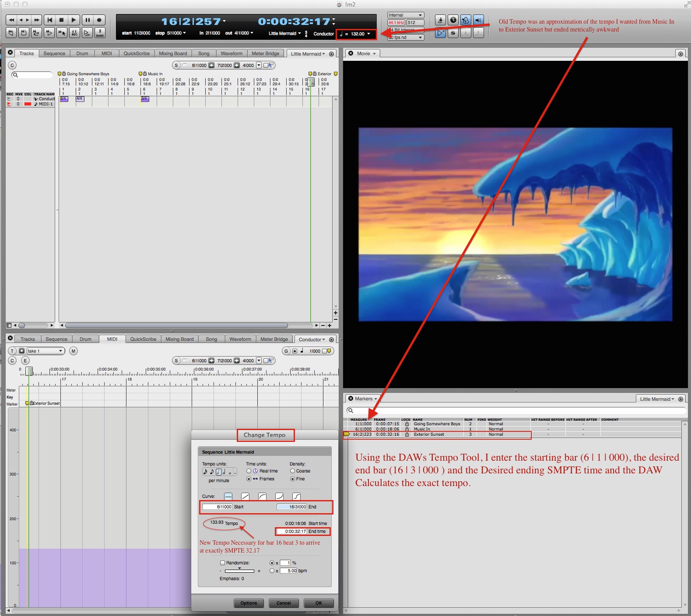Switch to the Waveform tab in lower panel

pos(240,339)
